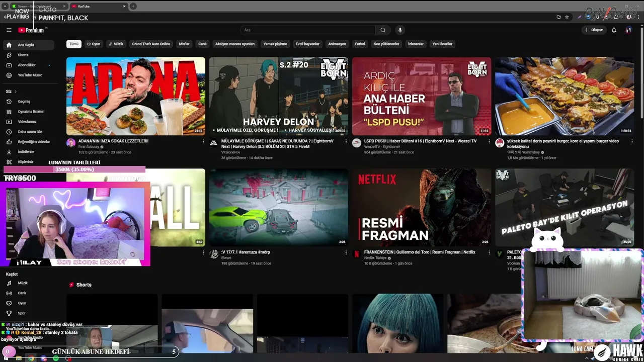Select Grand Theft Auto Online chip

point(151,44)
